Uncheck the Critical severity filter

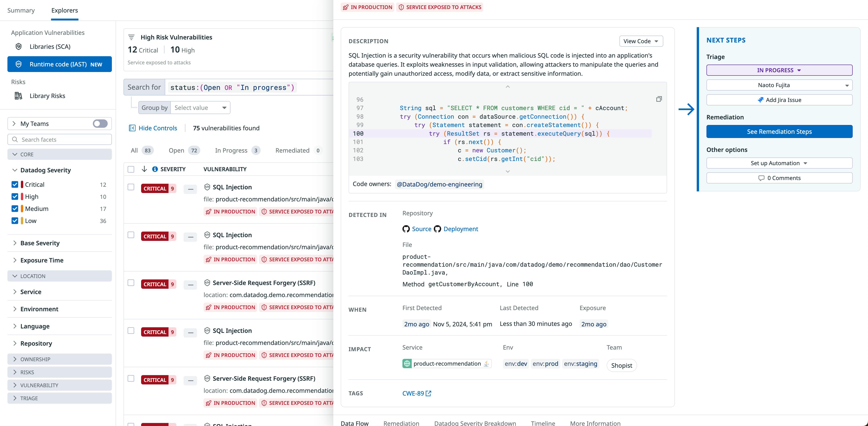point(14,184)
